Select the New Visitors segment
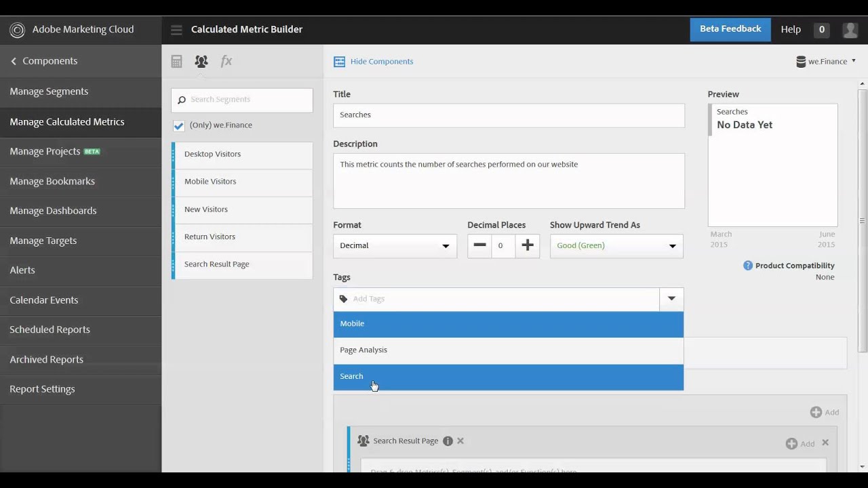The width and height of the screenshot is (868, 488). tap(242, 209)
